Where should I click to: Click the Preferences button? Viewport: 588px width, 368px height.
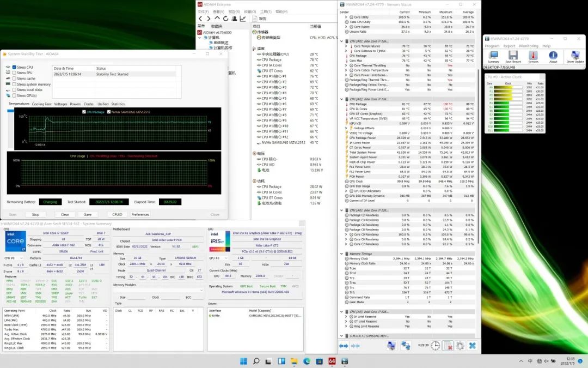(140, 214)
